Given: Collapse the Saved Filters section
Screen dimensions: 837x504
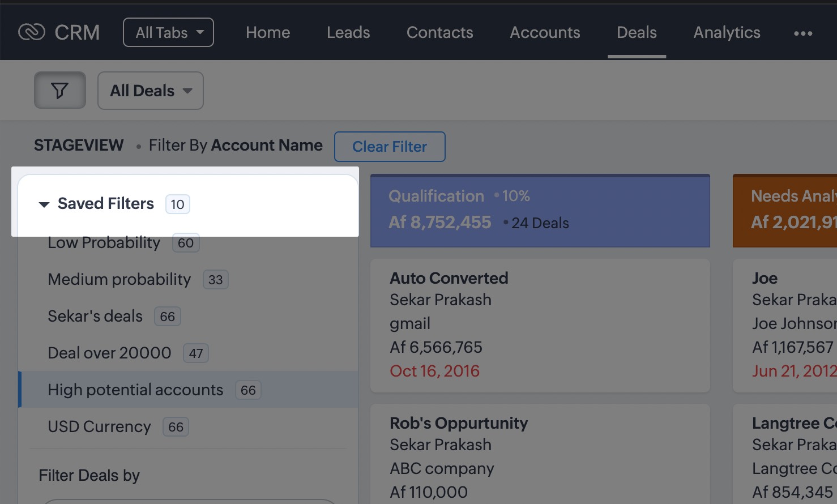Looking at the screenshot, I should pos(44,204).
